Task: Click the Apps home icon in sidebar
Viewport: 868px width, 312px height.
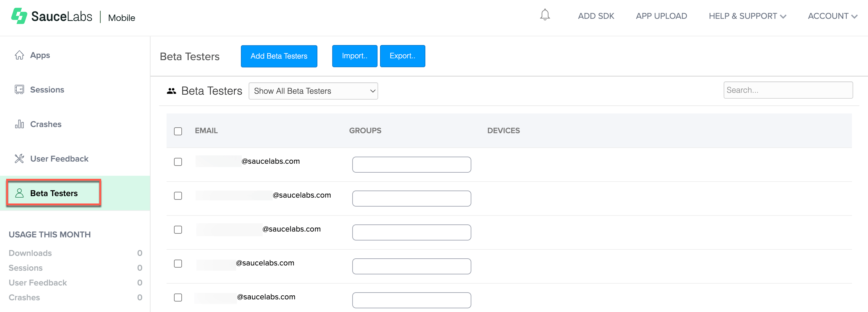Action: click(19, 55)
